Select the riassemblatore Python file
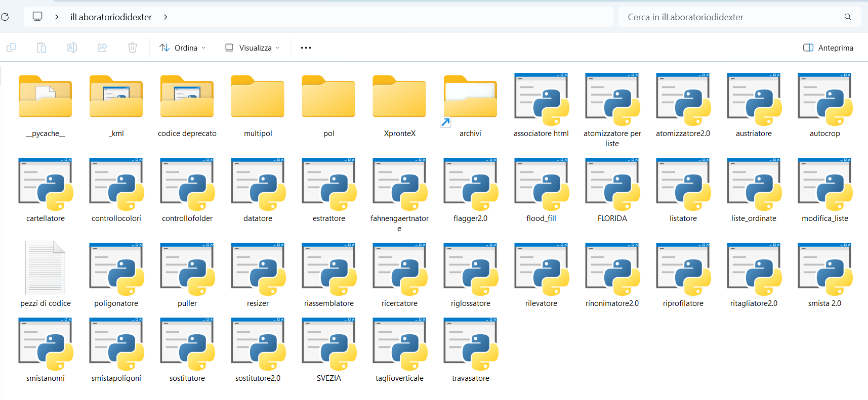Image resolution: width=868 pixels, height=400 pixels. pos(329,276)
